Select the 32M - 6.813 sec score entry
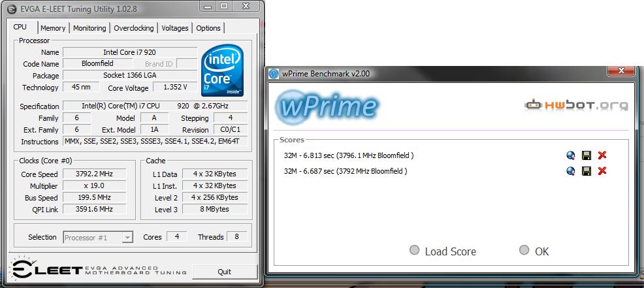This screenshot has width=644, height=288. [x=349, y=155]
